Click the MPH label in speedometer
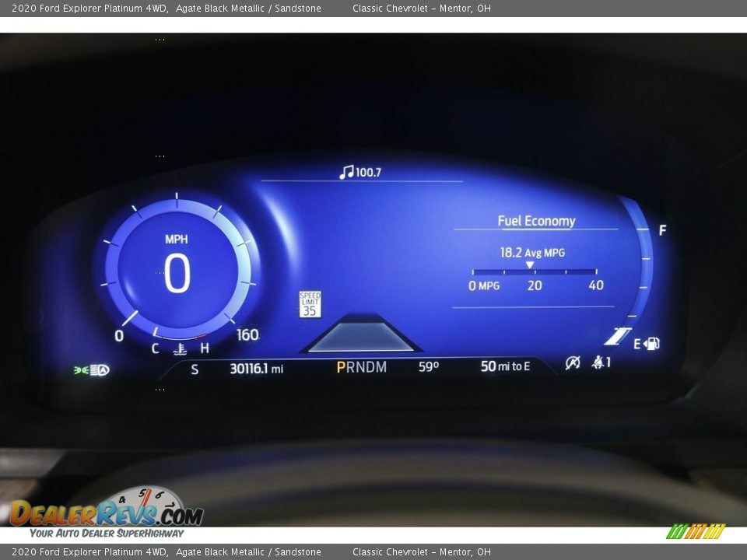Screen dimensions: 747x560 177,239
